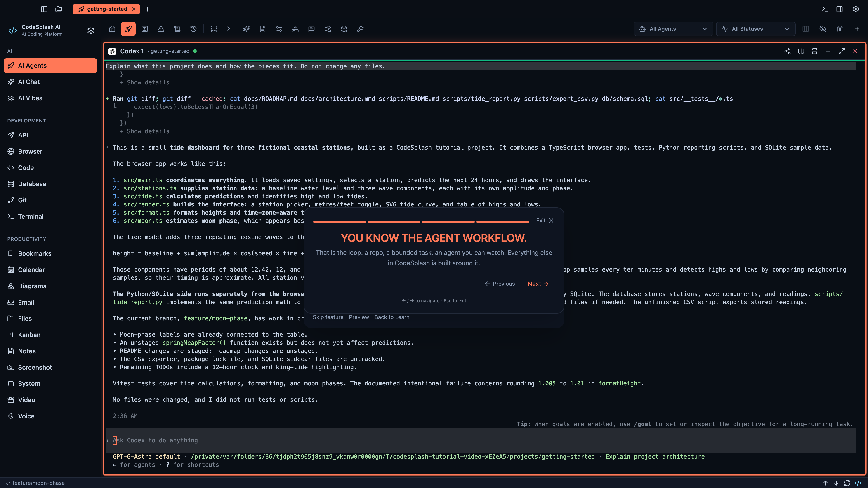Open AI Vibes in the sidebar
Viewport: 868px width, 488px height.
click(x=51, y=98)
